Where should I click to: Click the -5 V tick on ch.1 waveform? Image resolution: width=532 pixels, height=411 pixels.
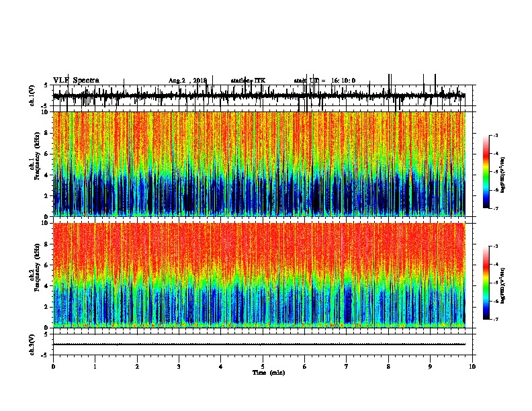(44, 106)
